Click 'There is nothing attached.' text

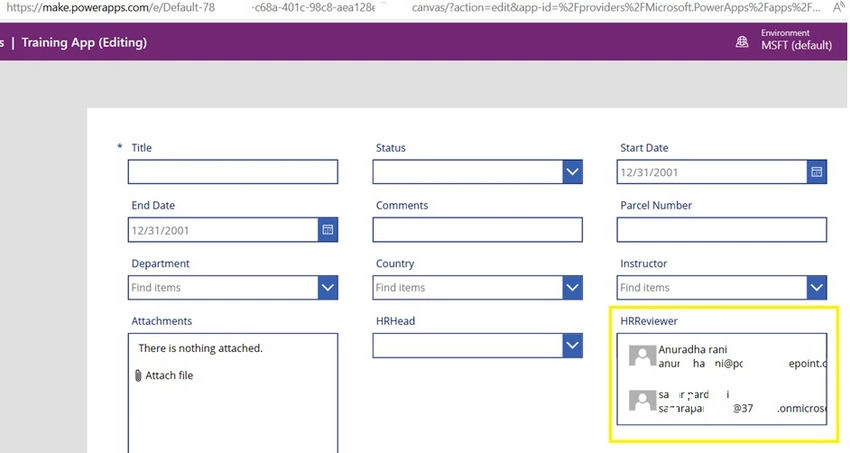click(x=200, y=348)
